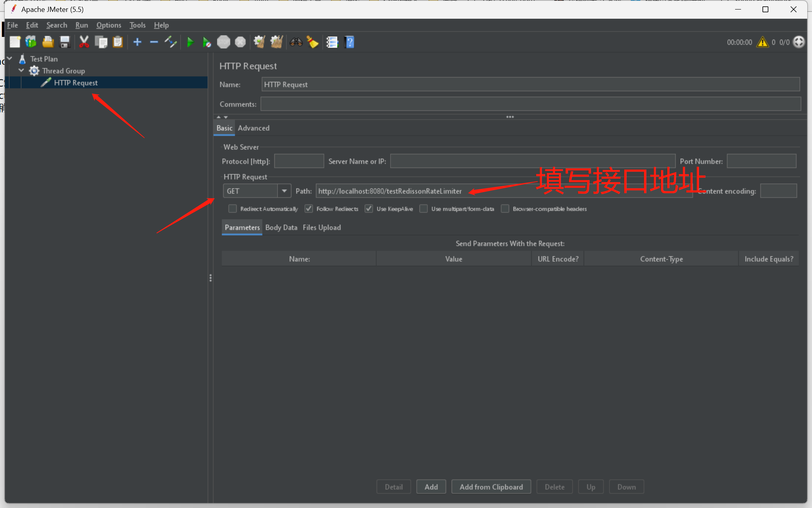The image size is (812, 508).
Task: Toggle 'Redirect Automatically' checkbox
Action: point(233,209)
